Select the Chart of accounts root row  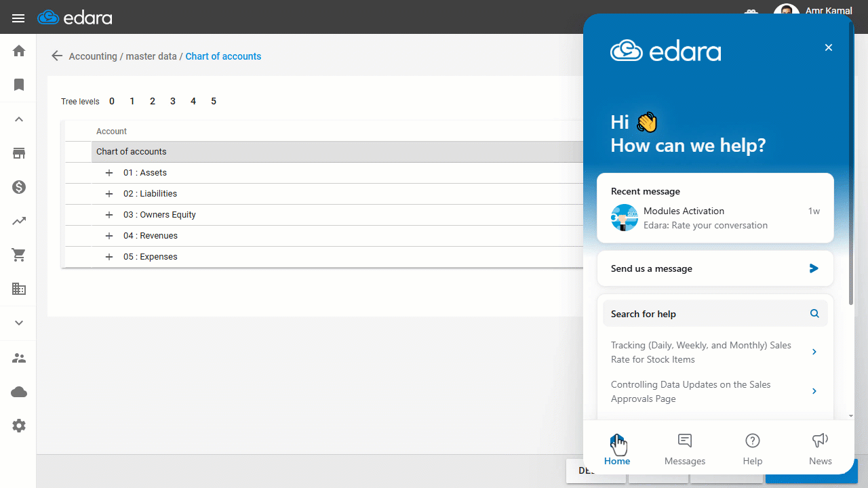[337, 152]
